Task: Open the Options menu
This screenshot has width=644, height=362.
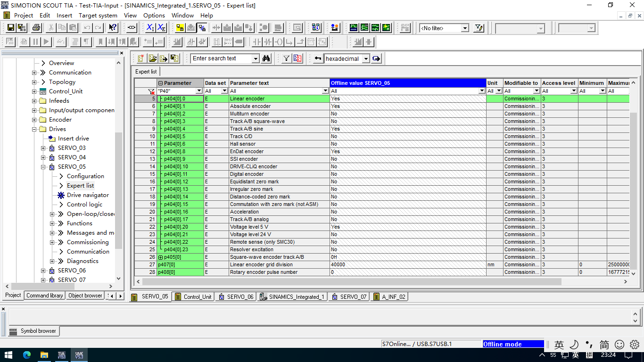Action: (154, 15)
